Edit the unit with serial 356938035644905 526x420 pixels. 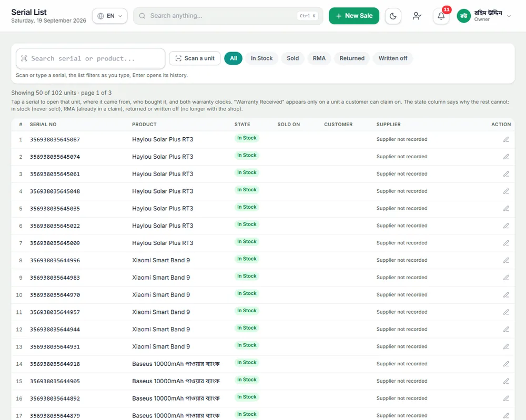pos(506,381)
